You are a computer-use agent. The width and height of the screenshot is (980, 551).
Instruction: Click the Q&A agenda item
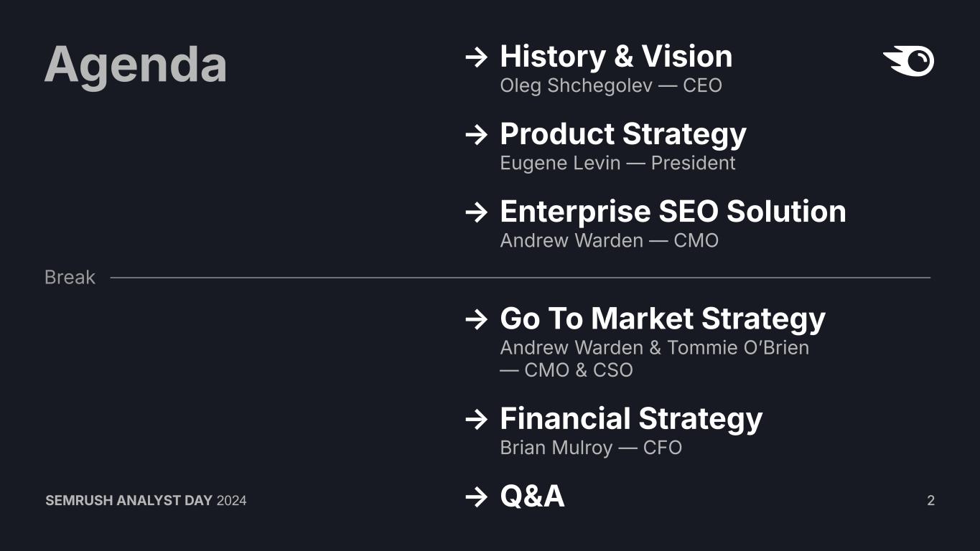click(x=532, y=496)
